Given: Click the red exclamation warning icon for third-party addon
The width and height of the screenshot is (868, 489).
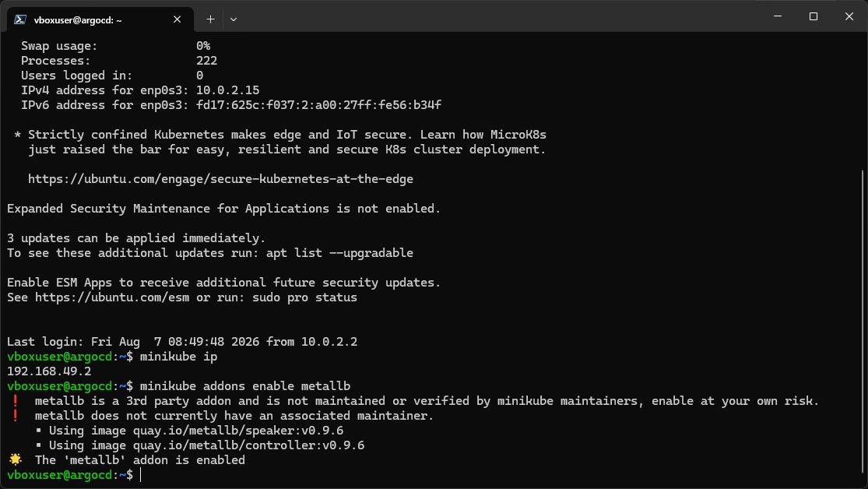Looking at the screenshot, I should [16, 400].
